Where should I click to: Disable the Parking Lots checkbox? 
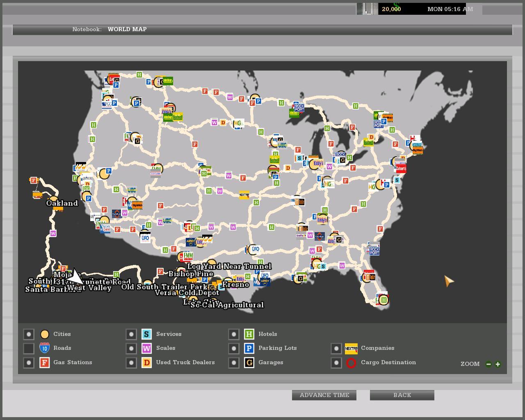pyautogui.click(x=234, y=349)
